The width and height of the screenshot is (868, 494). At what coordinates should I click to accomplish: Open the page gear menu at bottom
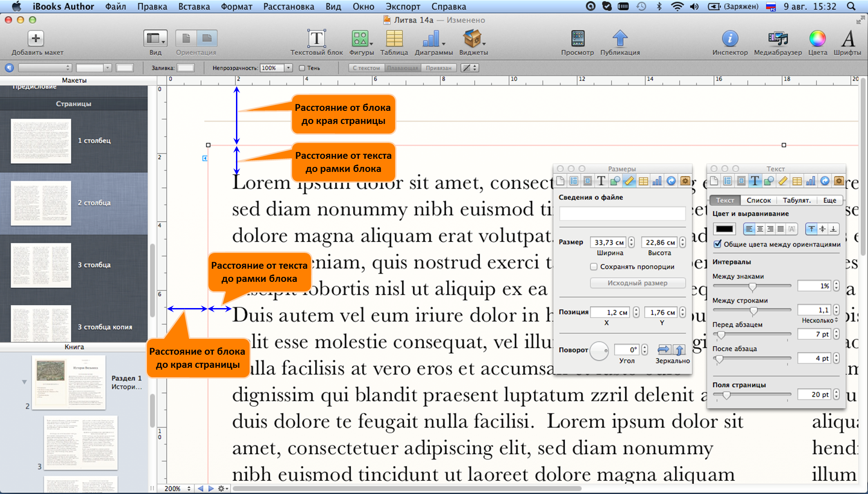click(x=223, y=489)
